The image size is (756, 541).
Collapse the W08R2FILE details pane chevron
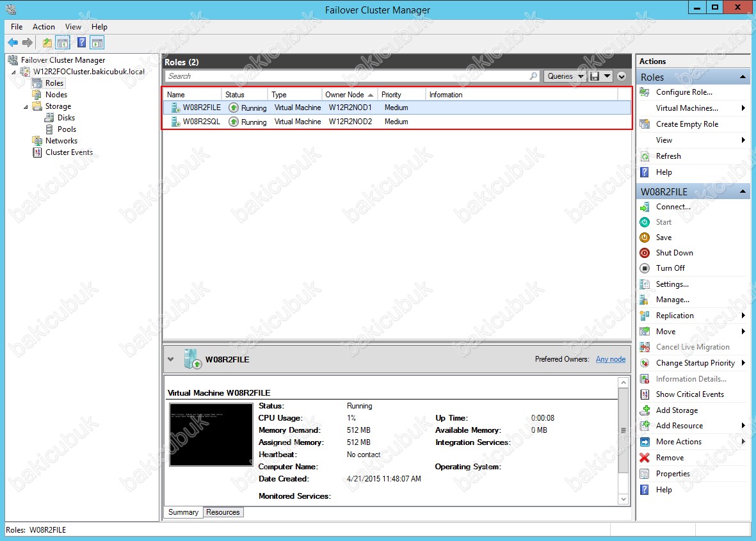[x=171, y=359]
